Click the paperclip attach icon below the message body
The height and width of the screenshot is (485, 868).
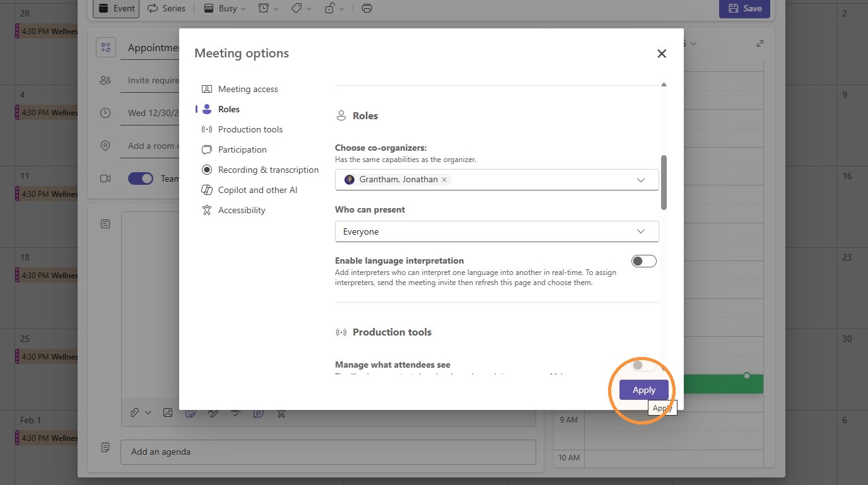[134, 412]
